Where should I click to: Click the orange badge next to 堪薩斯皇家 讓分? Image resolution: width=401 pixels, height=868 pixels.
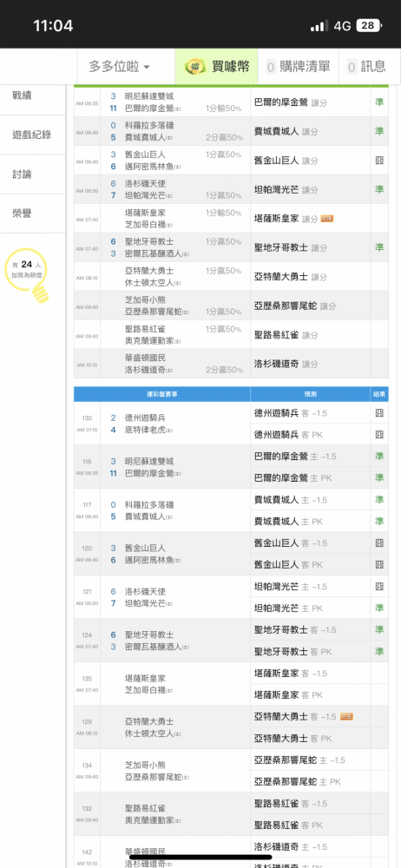pyautogui.click(x=326, y=219)
